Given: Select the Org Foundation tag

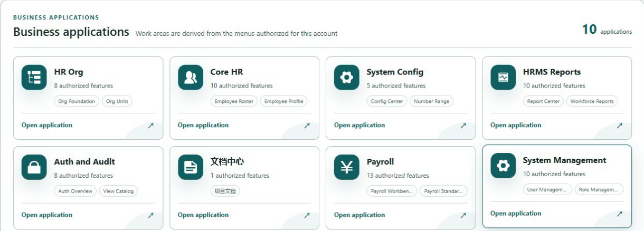Looking at the screenshot, I should point(77,102).
